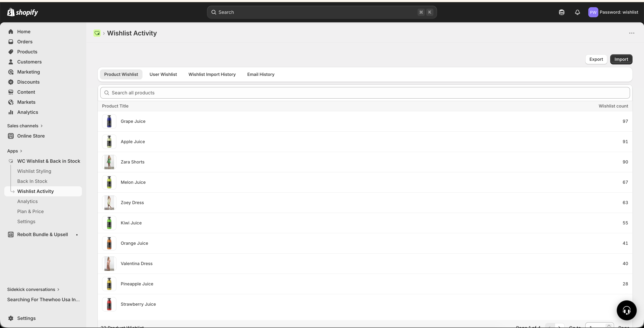Screen dimensions: 644x328
Task: Click the Rebolt Bundle app icon
Action: pyautogui.click(x=11, y=234)
